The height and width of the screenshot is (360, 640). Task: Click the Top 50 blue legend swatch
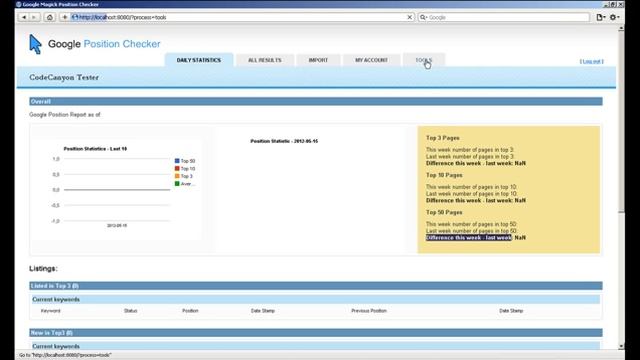177,161
